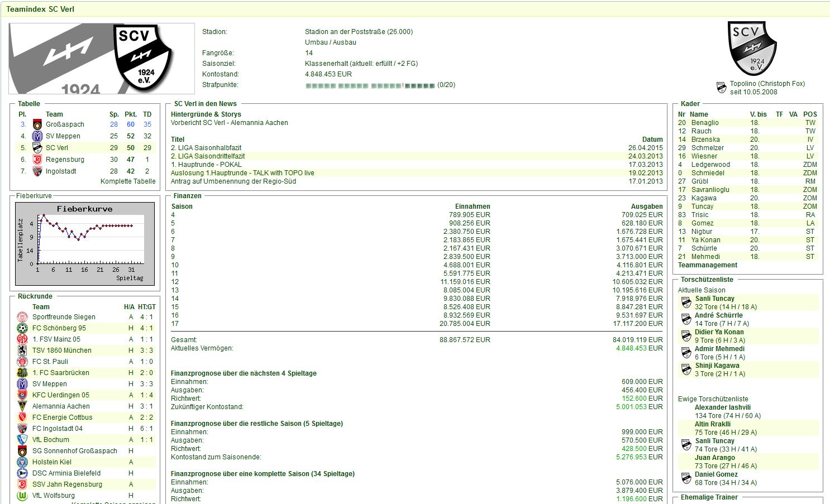The width and height of the screenshot is (830, 504).
Task: Click the Ingolstadt crest in Tabelle
Action: pos(37,171)
